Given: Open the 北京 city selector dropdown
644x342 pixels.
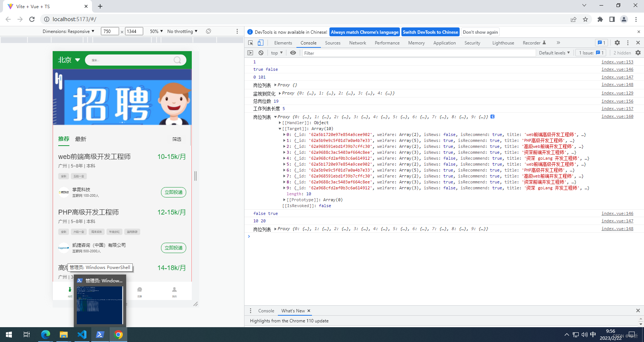Looking at the screenshot, I should point(68,60).
